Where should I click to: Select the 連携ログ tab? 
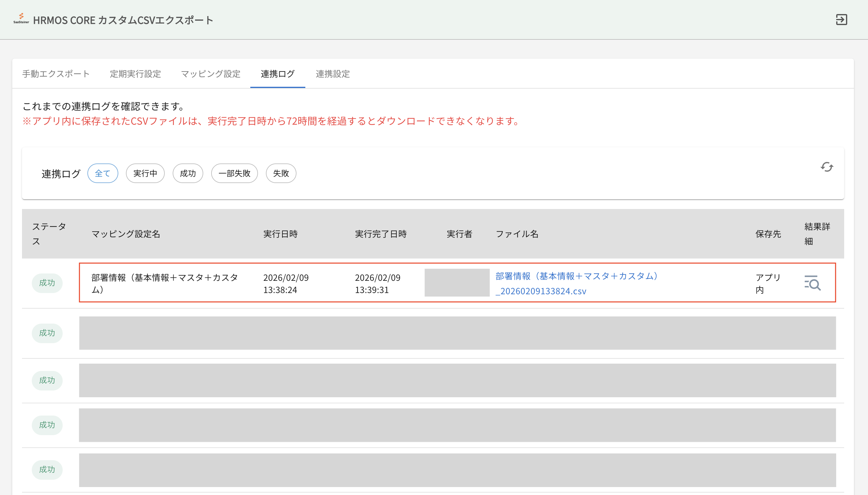pyautogui.click(x=278, y=74)
